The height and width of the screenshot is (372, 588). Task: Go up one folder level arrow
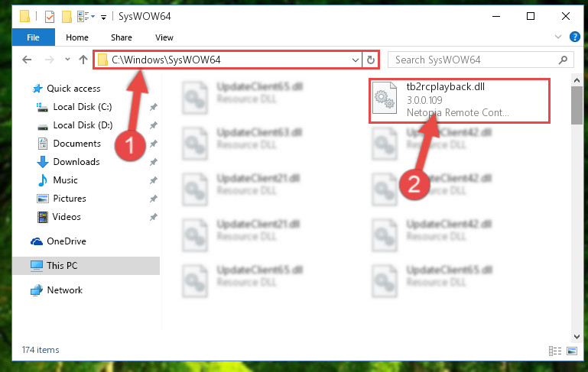[x=83, y=60]
